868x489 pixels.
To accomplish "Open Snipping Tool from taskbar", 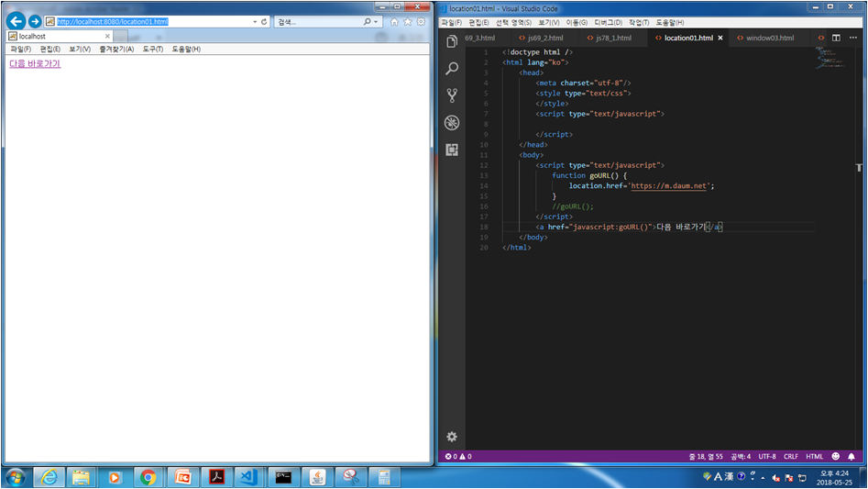I will tap(351, 477).
